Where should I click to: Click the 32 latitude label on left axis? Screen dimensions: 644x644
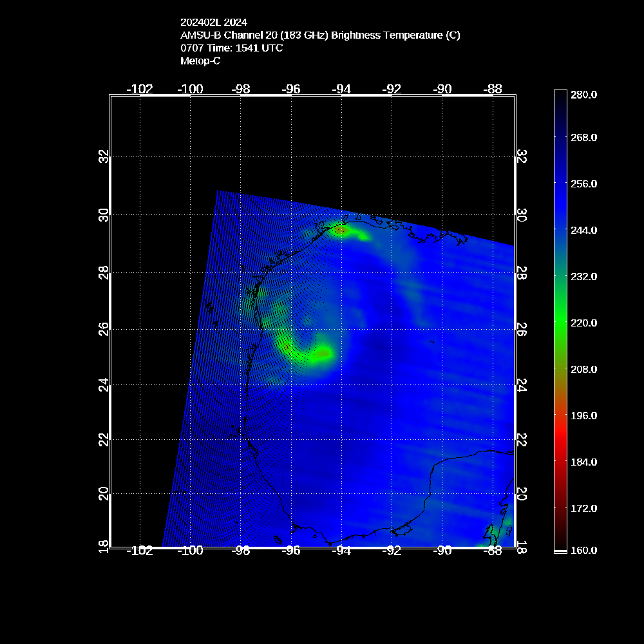(x=103, y=157)
